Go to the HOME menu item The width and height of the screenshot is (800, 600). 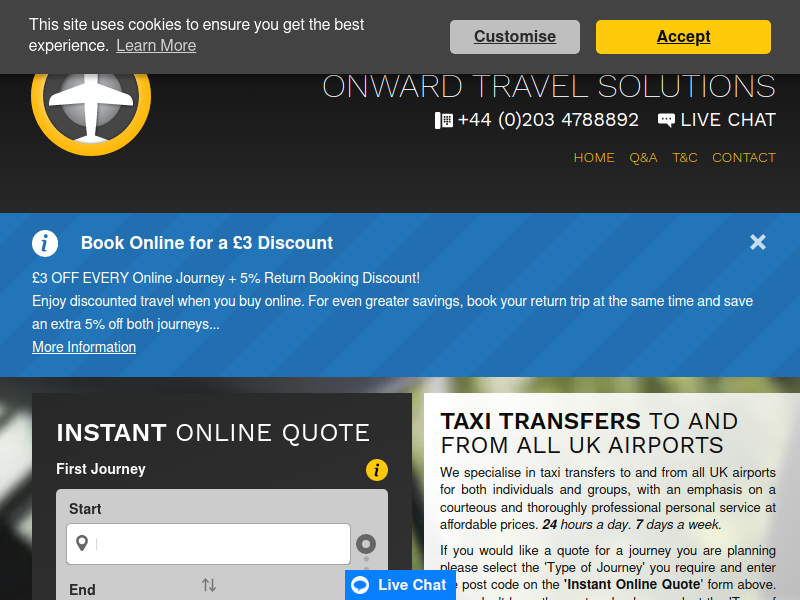(594, 158)
